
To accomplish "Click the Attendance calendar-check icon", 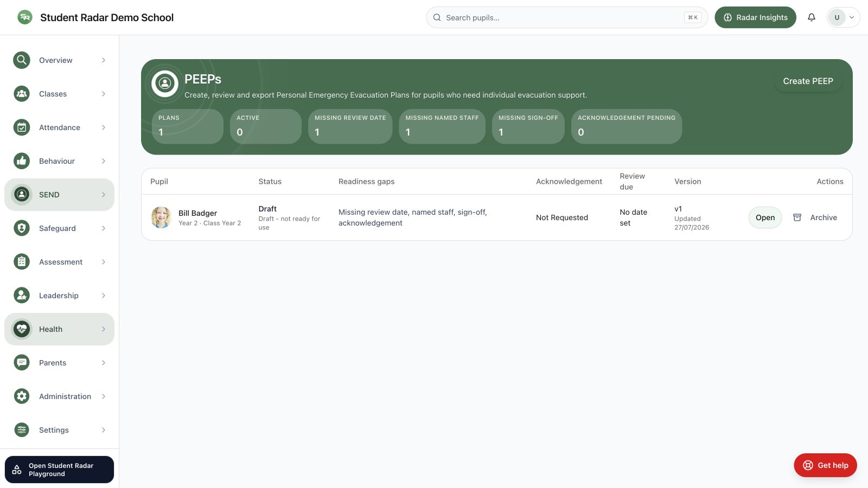I will tap(22, 127).
